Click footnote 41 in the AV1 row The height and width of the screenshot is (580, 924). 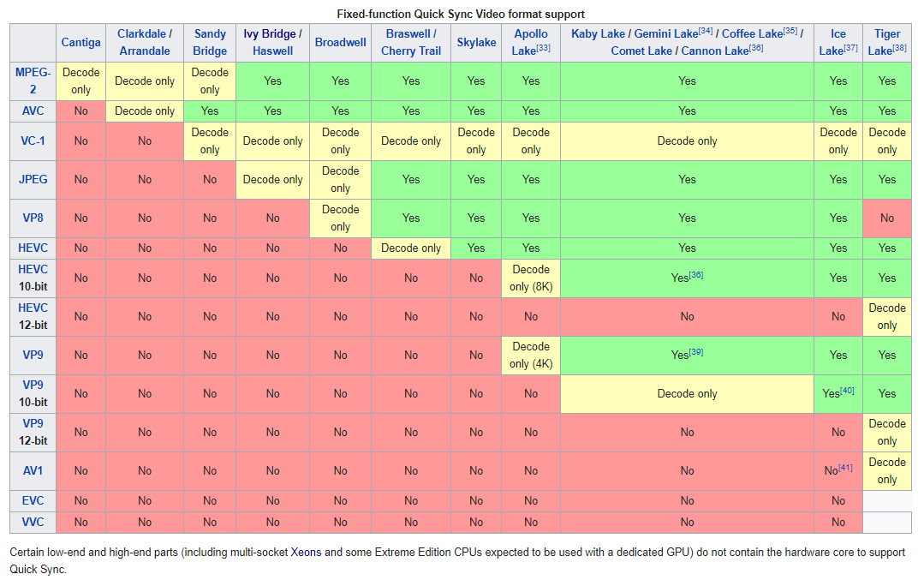[845, 468]
